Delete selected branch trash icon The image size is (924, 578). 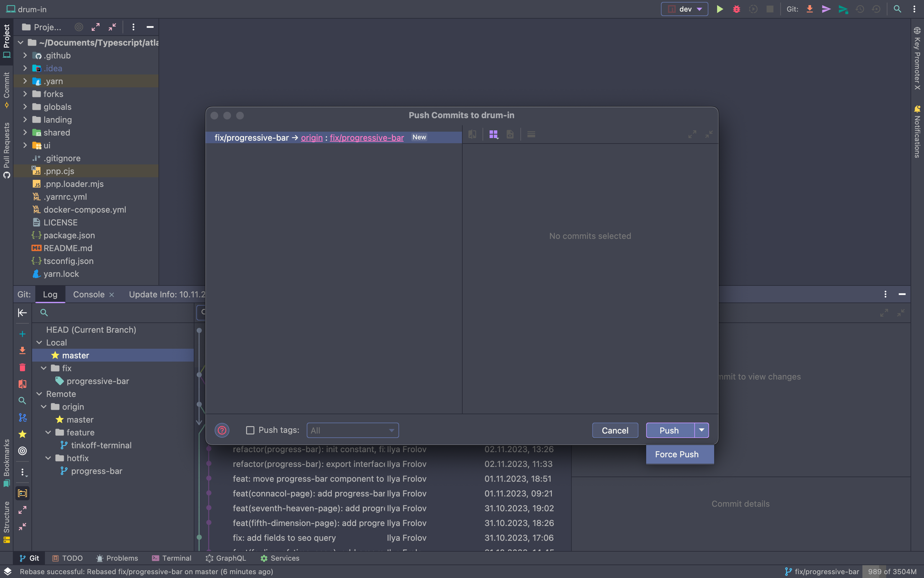tap(22, 367)
